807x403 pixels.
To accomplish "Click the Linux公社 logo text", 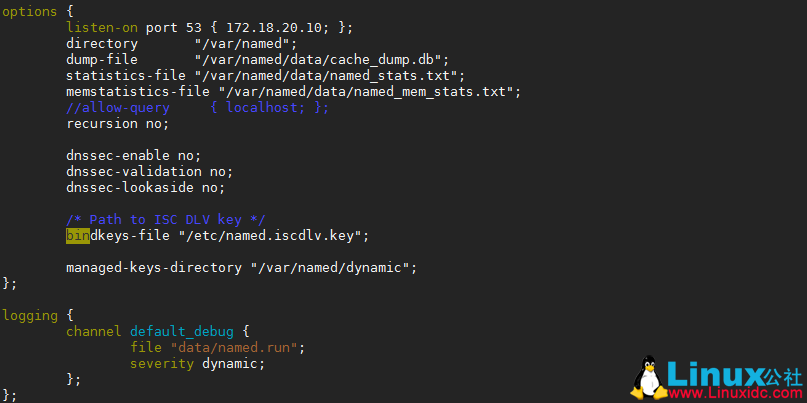I will point(737,374).
